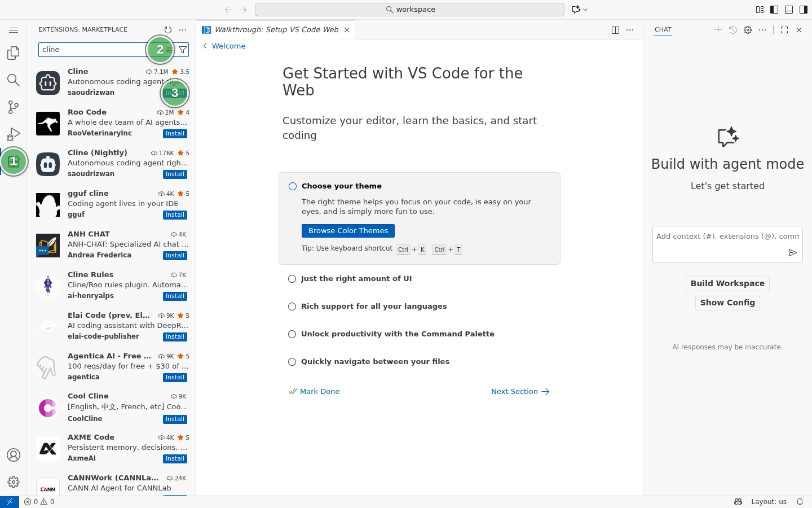Switch to the CHAT panel tab
The image size is (812, 508).
[663, 30]
